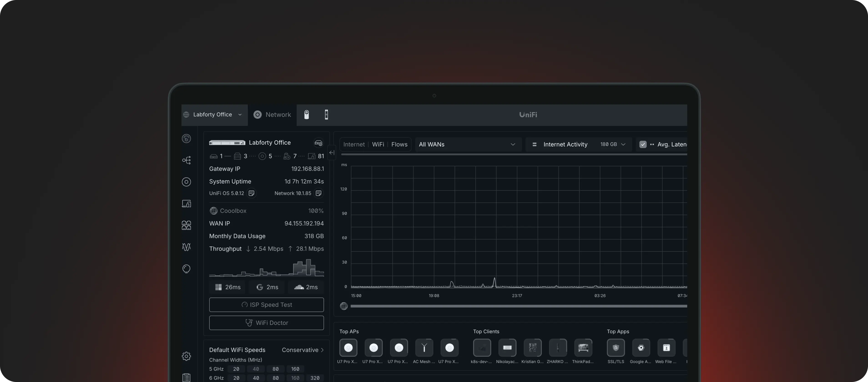Open Client Devices icon in sidebar
Image resolution: width=868 pixels, height=382 pixels.
pyautogui.click(x=186, y=204)
